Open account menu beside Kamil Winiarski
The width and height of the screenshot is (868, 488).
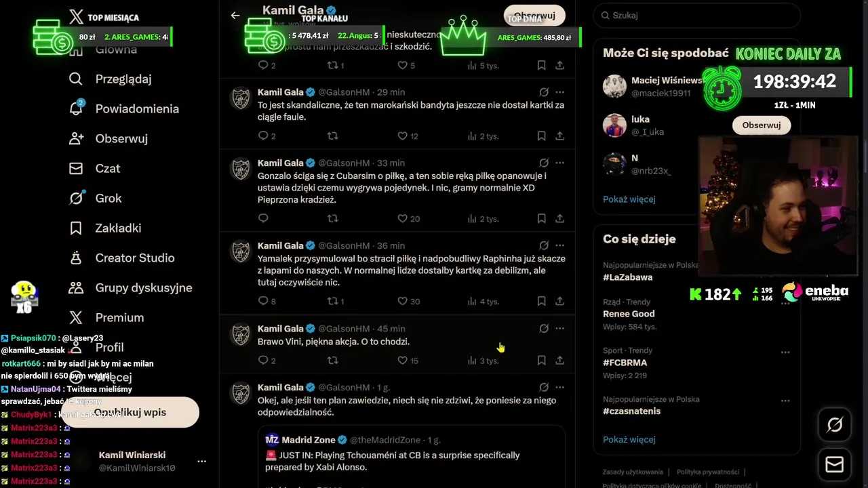201,461
